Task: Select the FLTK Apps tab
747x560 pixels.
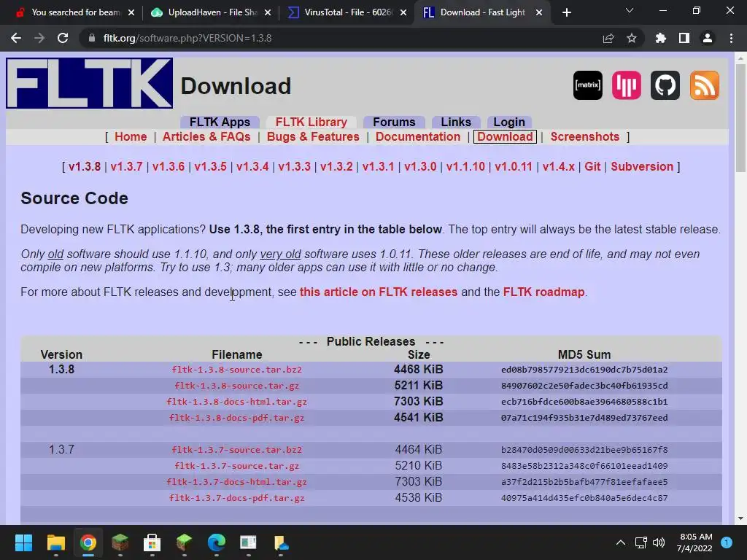Action: pyautogui.click(x=220, y=122)
